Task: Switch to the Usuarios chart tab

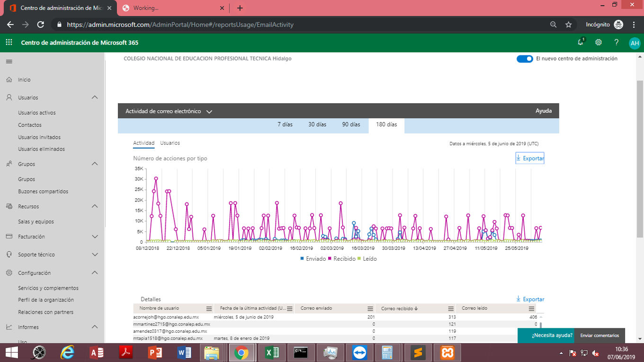Action: pos(170,143)
